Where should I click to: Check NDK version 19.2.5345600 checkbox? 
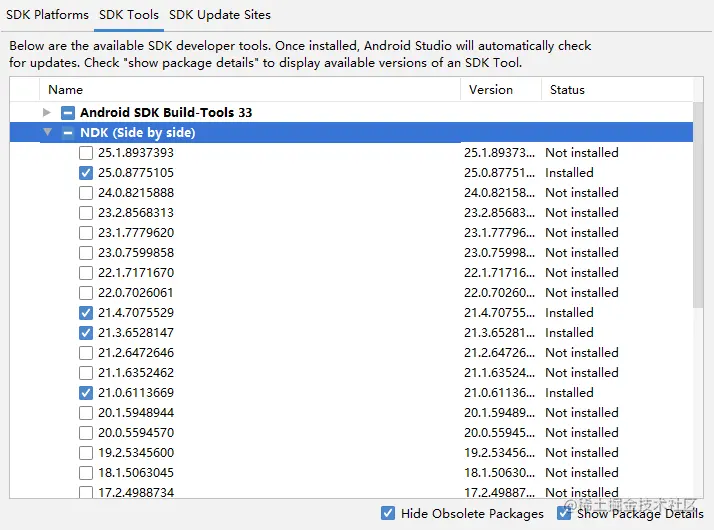coord(86,453)
